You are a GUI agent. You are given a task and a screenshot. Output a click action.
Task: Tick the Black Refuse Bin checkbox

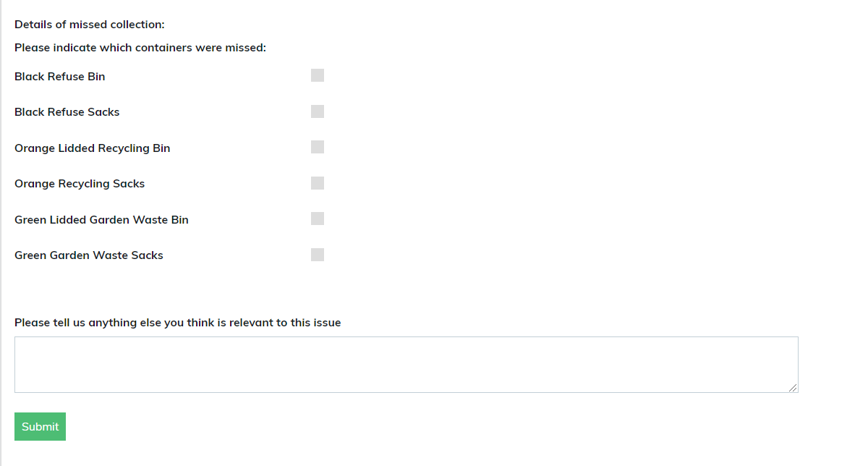pos(318,76)
